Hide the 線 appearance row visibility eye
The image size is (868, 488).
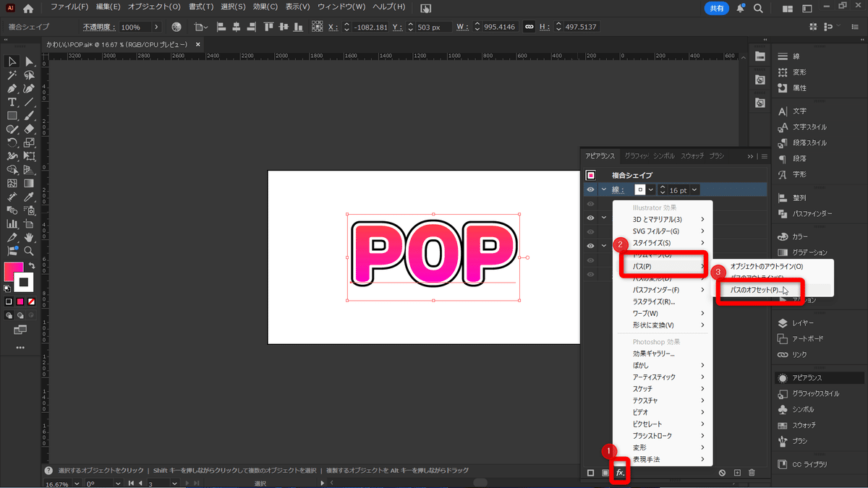[590, 189]
